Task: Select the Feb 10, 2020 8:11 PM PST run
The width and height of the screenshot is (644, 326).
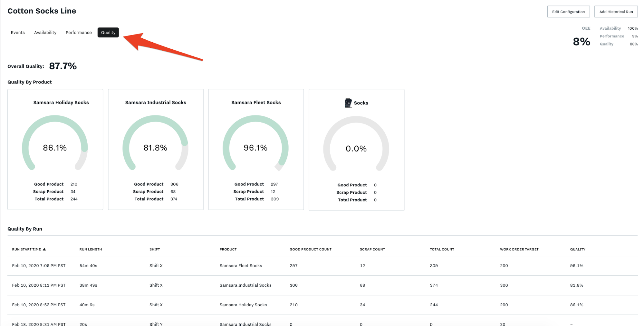Action: (x=322, y=285)
